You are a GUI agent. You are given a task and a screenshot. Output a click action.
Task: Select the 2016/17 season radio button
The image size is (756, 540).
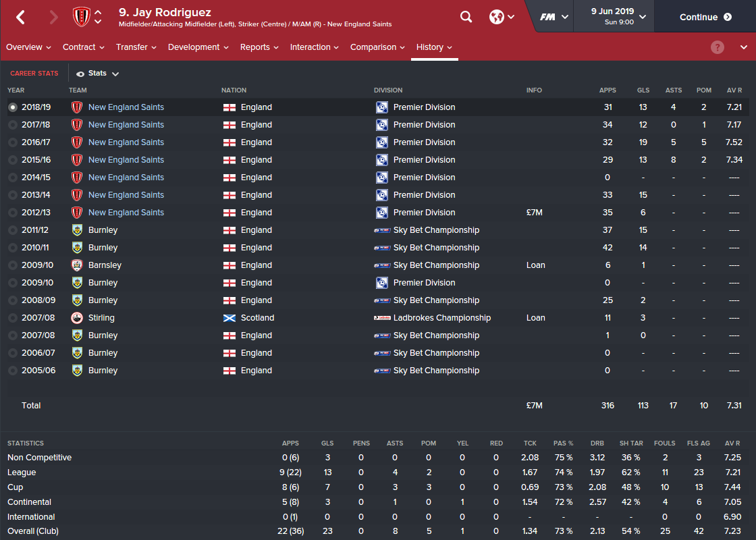13,142
